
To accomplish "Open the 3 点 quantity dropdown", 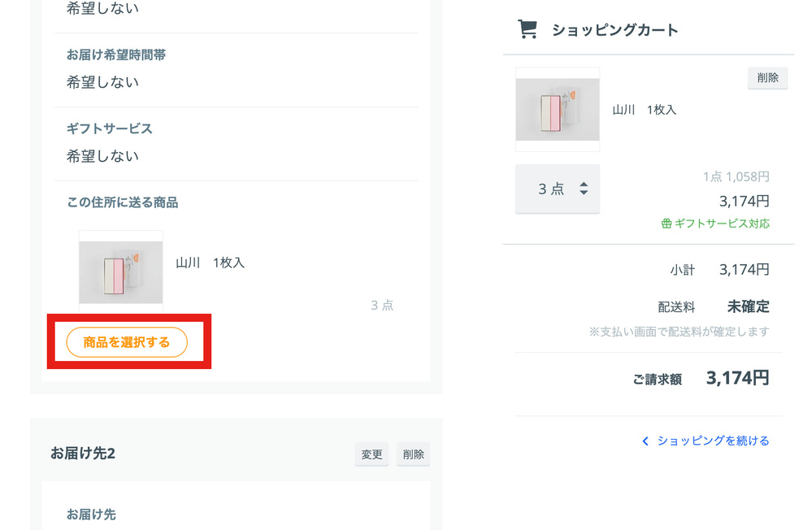I will (x=558, y=189).
